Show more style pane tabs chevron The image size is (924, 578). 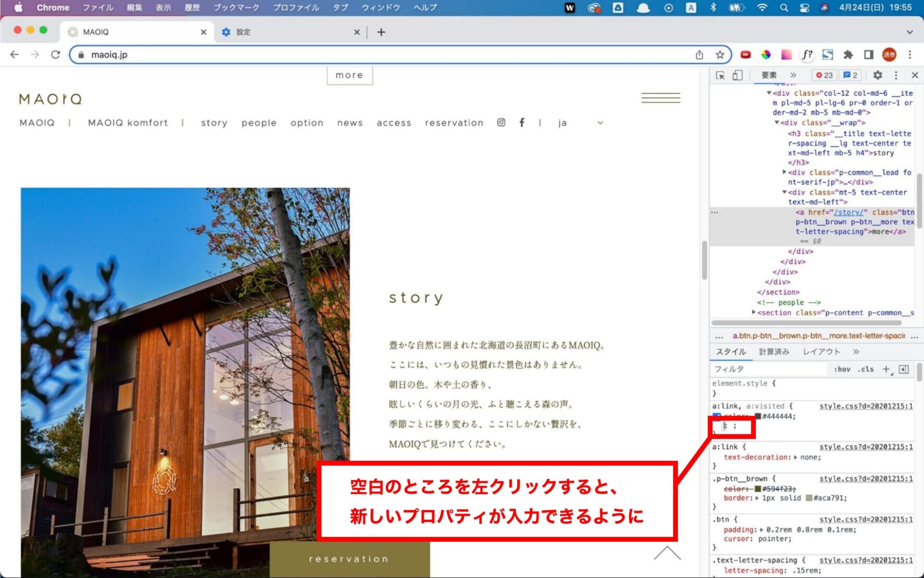pyautogui.click(x=856, y=352)
